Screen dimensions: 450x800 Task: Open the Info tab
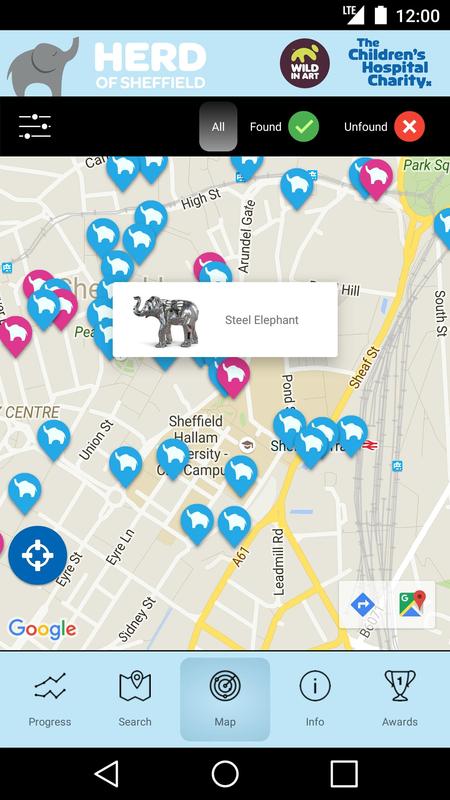pos(315,699)
